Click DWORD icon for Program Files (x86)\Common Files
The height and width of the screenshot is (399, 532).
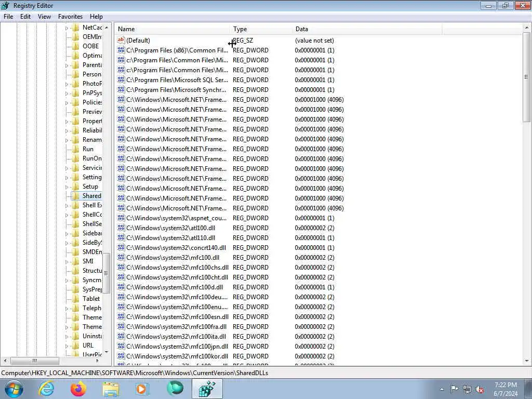pyautogui.click(x=121, y=50)
